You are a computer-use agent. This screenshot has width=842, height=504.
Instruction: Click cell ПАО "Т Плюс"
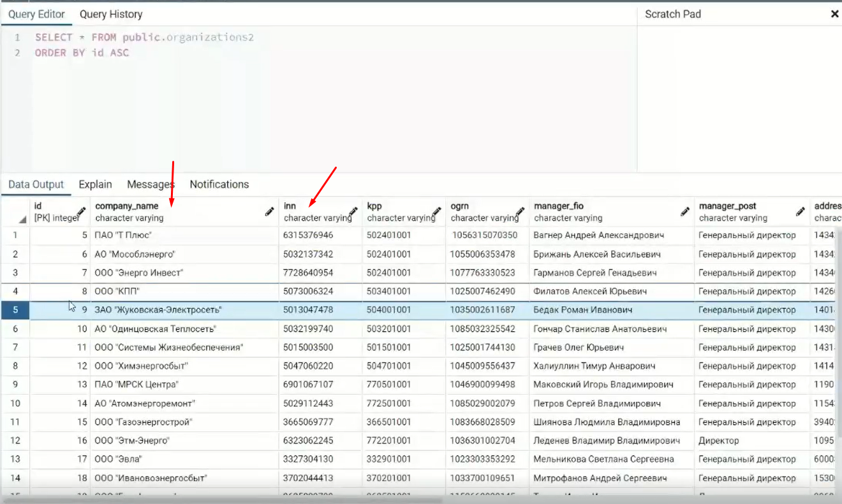[184, 235]
